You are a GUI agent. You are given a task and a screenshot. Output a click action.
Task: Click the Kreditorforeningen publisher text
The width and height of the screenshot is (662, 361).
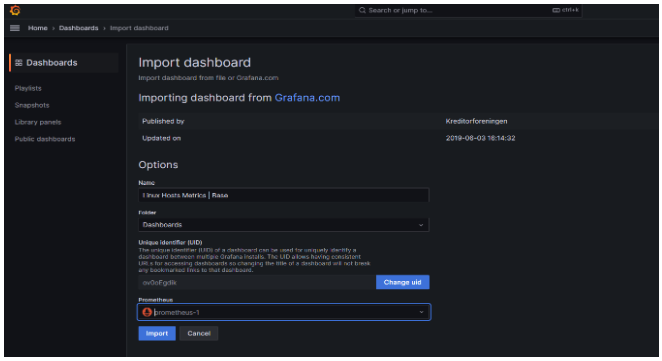click(476, 121)
